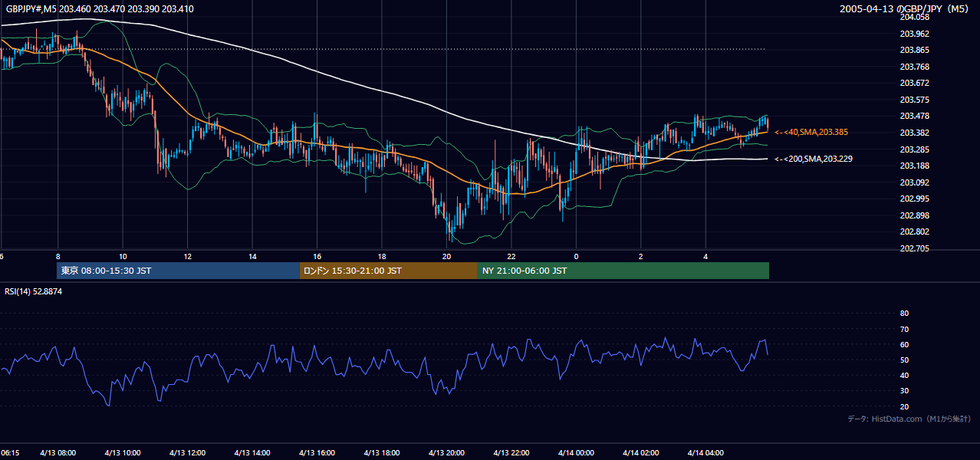Image resolution: width=980 pixels, height=460 pixels.
Task: Click the 4/13 08:00 time axis label
Action: click(x=58, y=453)
